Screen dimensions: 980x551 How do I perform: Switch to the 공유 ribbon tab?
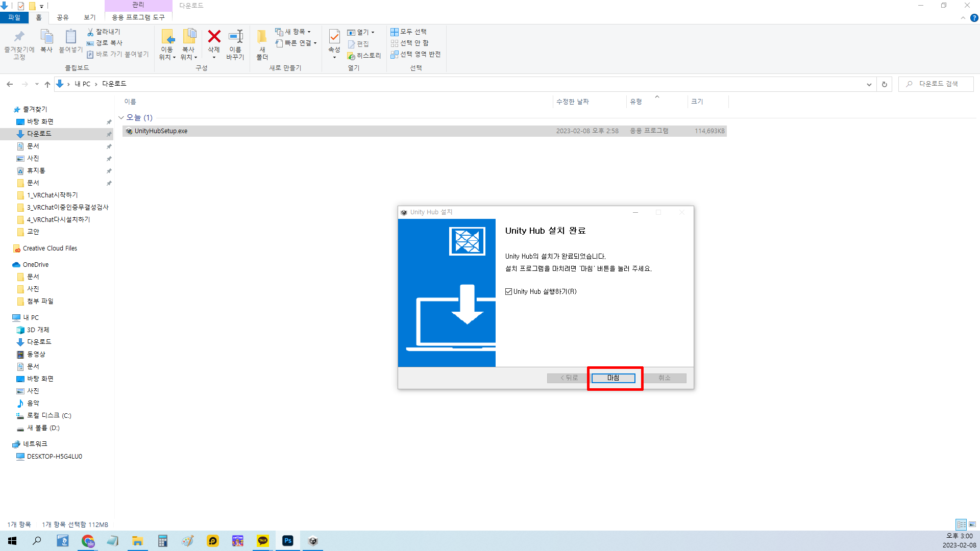click(x=62, y=17)
